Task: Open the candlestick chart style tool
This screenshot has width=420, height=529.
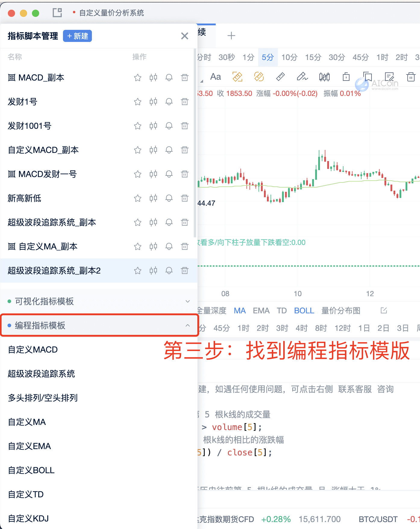Action: [x=324, y=77]
